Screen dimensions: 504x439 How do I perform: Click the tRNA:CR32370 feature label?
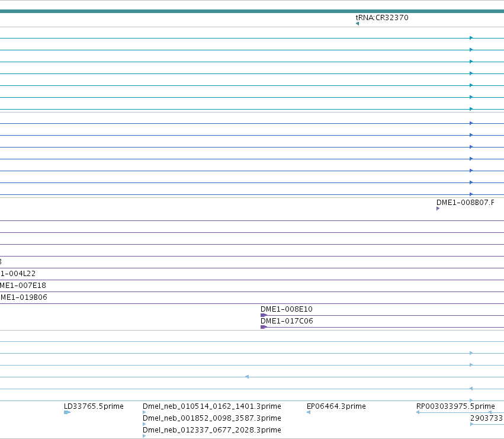coord(382,17)
